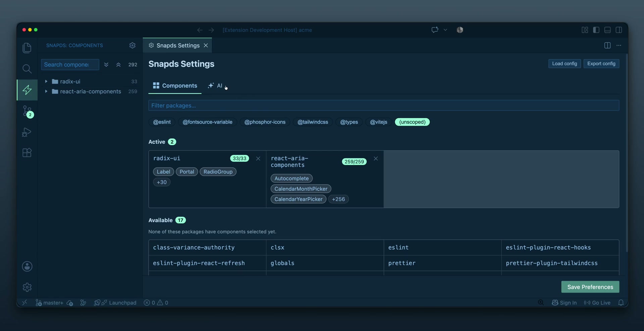This screenshot has height=331, width=644.
Task: Open the Explorer view in activity bar
Action: (27, 48)
